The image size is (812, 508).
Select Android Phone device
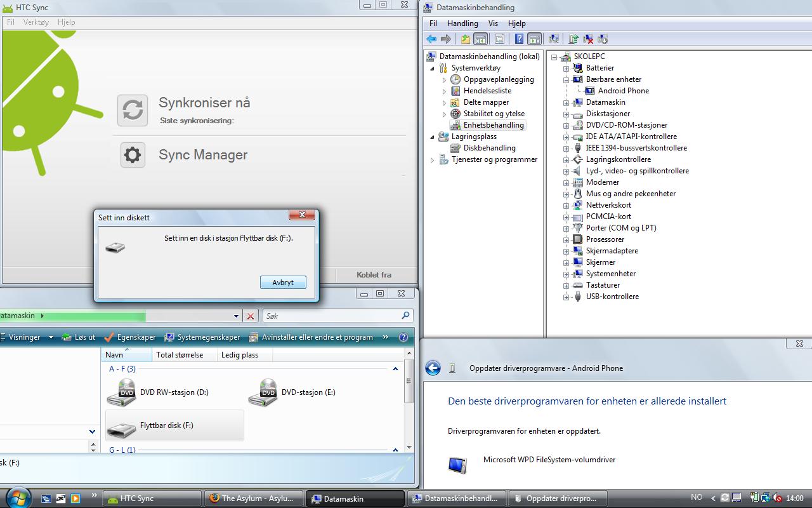click(623, 91)
